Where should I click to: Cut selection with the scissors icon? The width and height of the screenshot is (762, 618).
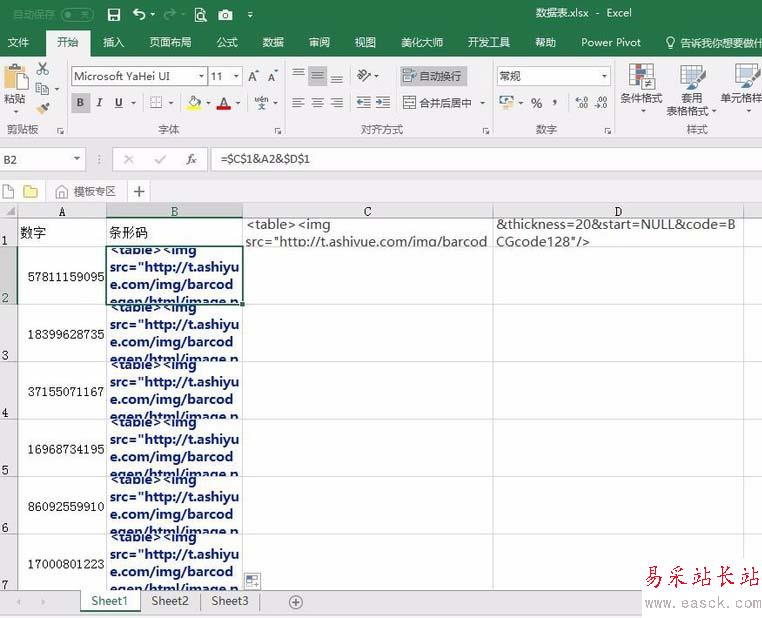point(43,69)
